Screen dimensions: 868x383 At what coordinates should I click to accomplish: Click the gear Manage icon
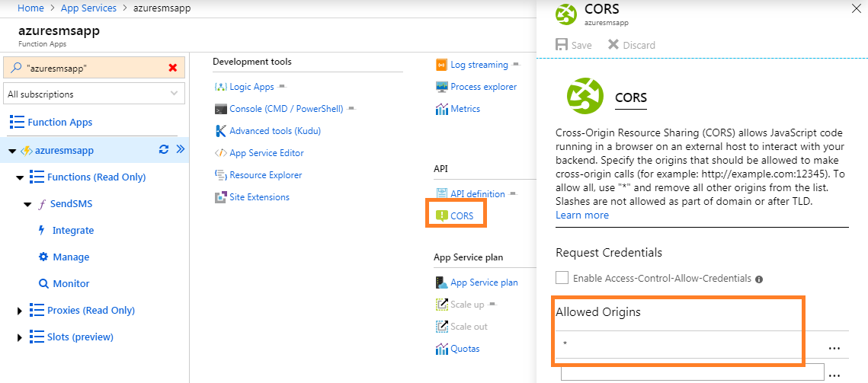[x=43, y=257]
